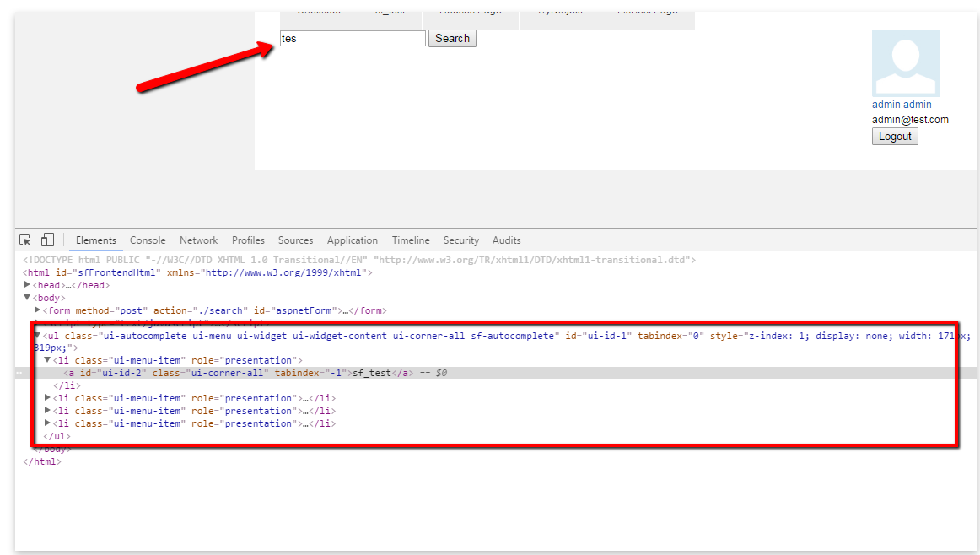Switch to the Security panel

click(460, 240)
